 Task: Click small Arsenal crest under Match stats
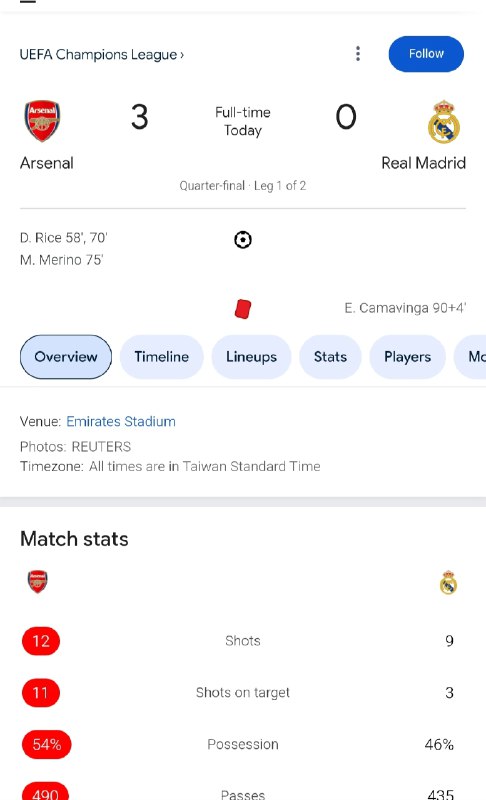pos(37,582)
